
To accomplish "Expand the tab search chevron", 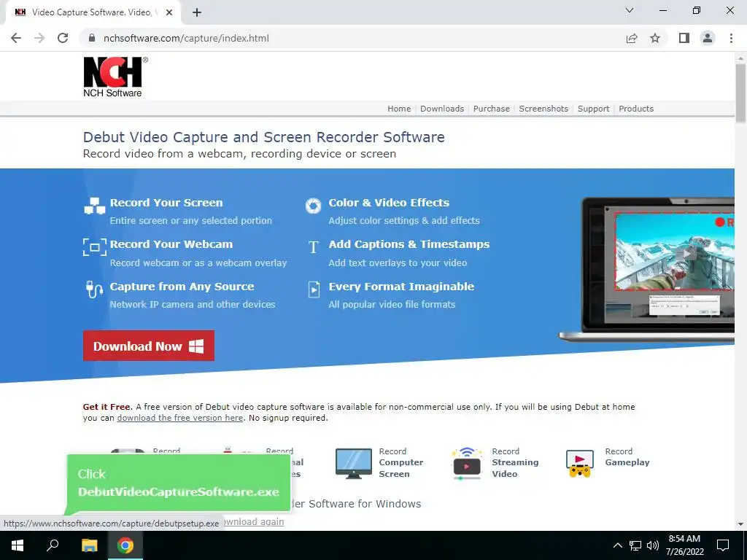I will [x=630, y=10].
